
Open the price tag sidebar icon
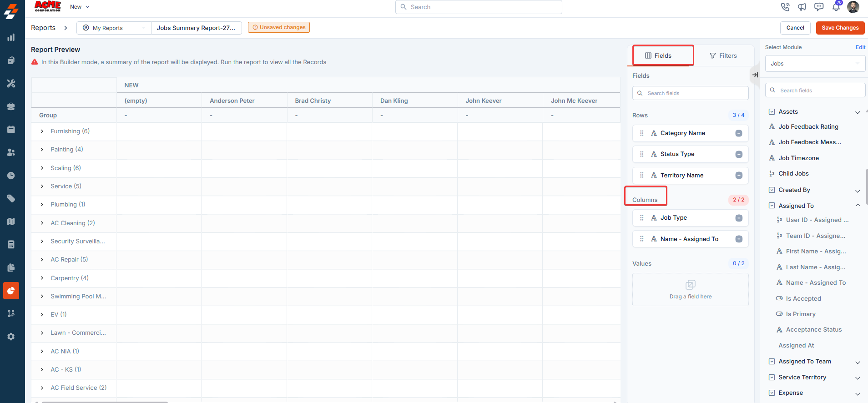11,198
